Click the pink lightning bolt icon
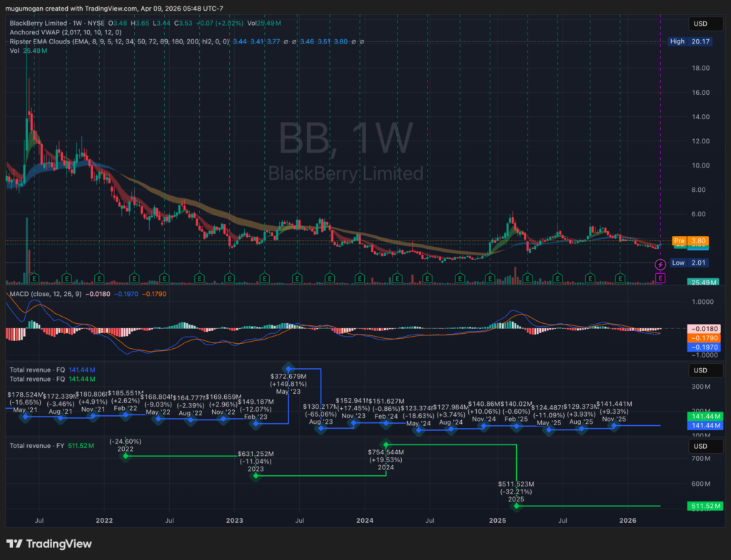 (660, 265)
